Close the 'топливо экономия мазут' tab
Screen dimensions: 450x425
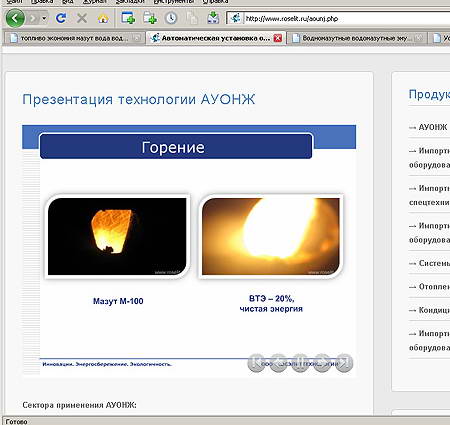tap(136, 38)
